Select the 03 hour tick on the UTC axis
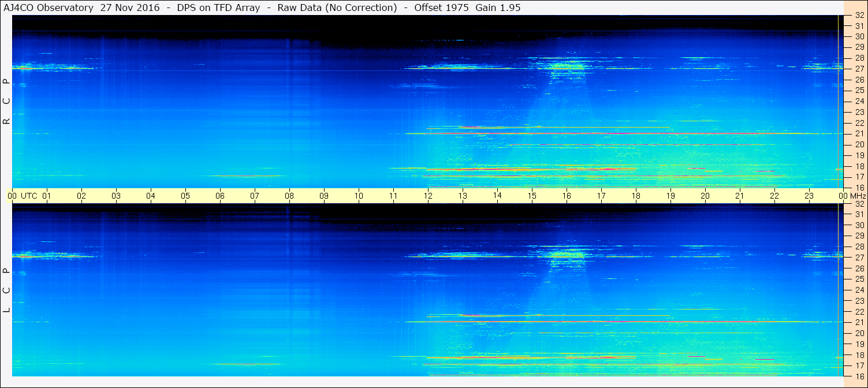The height and width of the screenshot is (388, 868). click(x=116, y=196)
